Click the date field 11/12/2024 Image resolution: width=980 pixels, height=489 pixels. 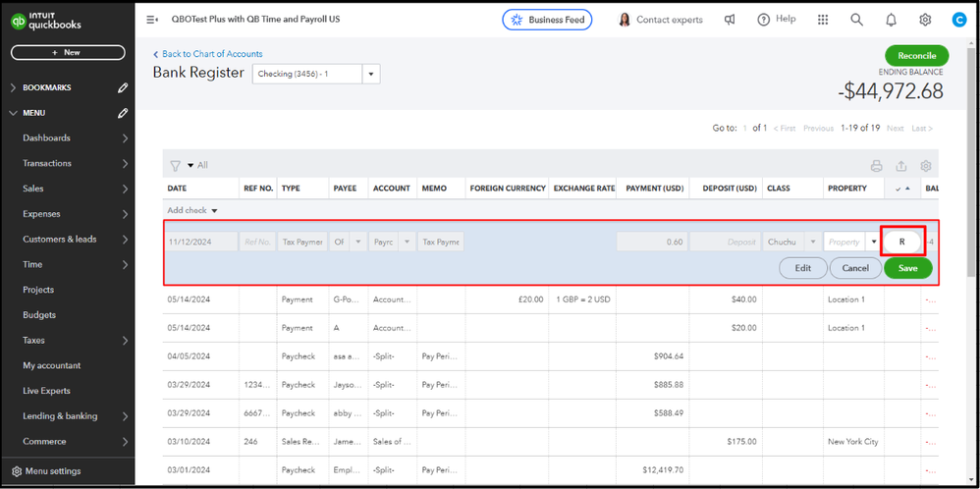pos(201,242)
